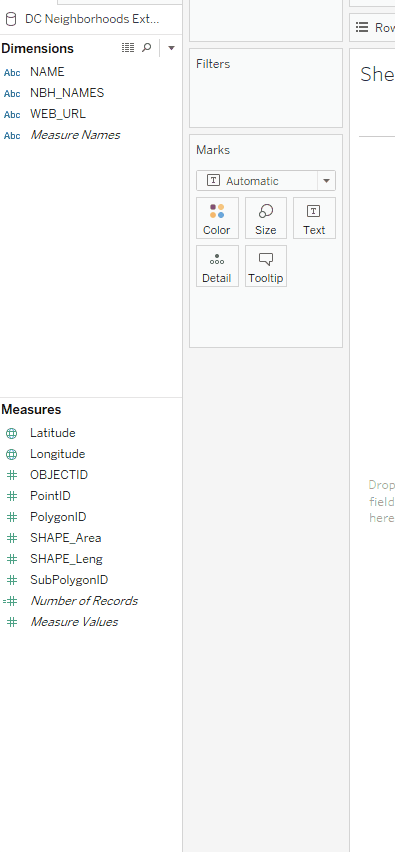395x852 pixels.
Task: Expand the Automatic mark type dropdown
Action: click(x=326, y=181)
